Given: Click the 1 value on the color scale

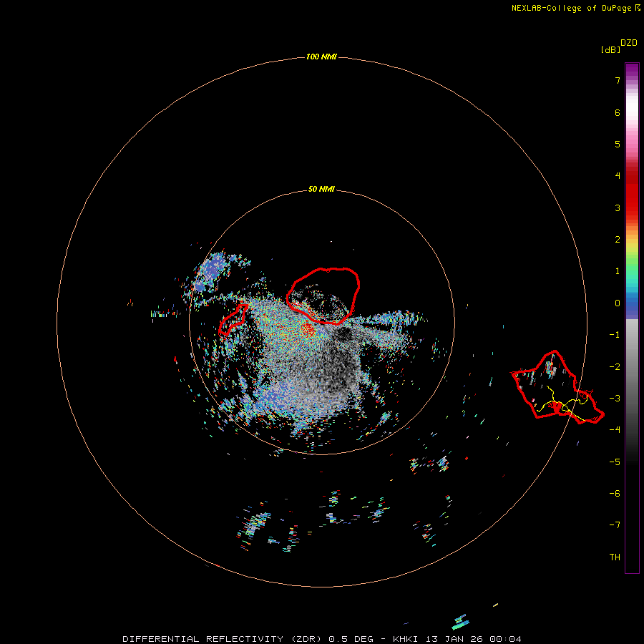Looking at the screenshot, I should point(618,271).
